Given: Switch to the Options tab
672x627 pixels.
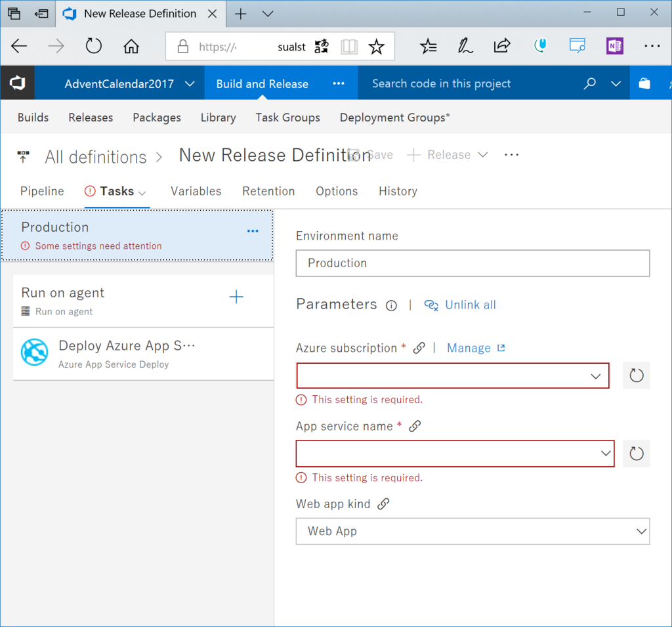Looking at the screenshot, I should [337, 191].
